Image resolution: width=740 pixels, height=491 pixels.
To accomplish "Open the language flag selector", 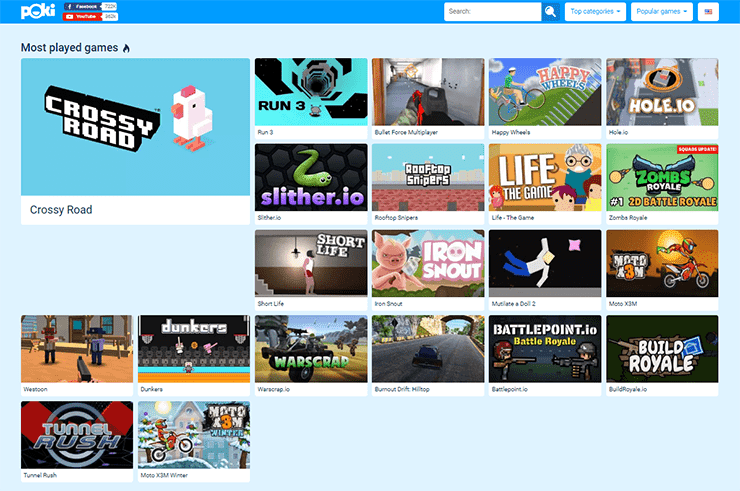I will point(708,11).
